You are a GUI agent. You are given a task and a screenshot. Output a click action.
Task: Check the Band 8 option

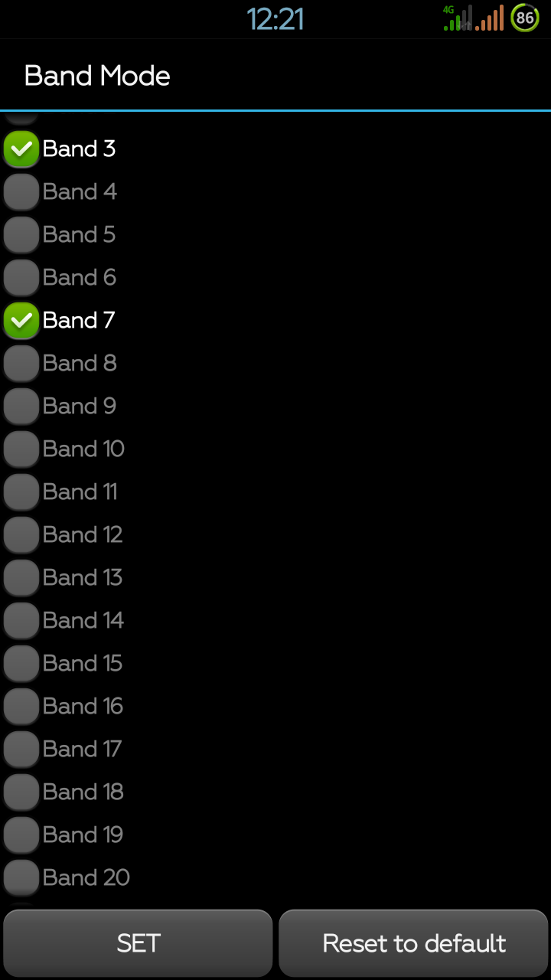point(21,363)
